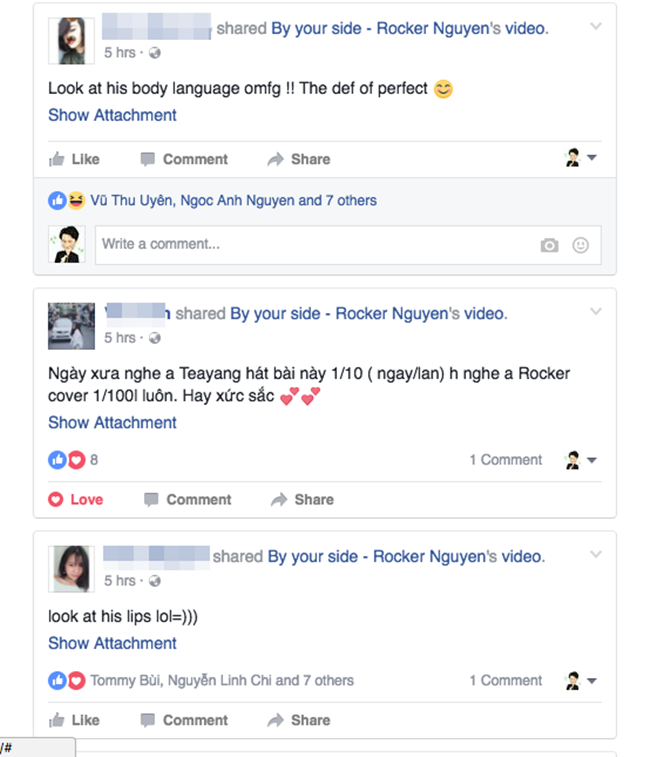Screen dimensions: 650x757
Task: Expand the options chevron on the first post
Action: 596,26
